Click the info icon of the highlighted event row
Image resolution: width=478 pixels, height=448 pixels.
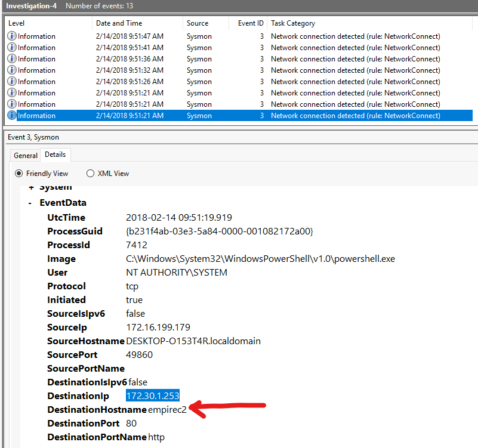11,115
